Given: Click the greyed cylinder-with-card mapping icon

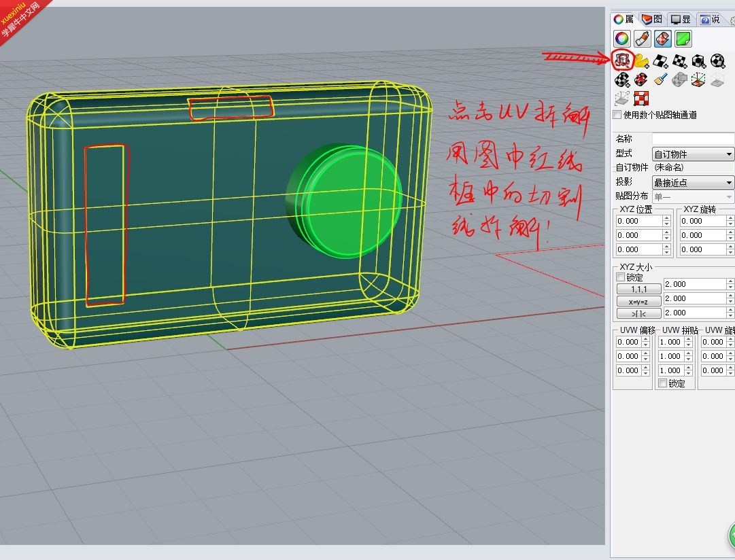Looking at the screenshot, I should click(680, 80).
